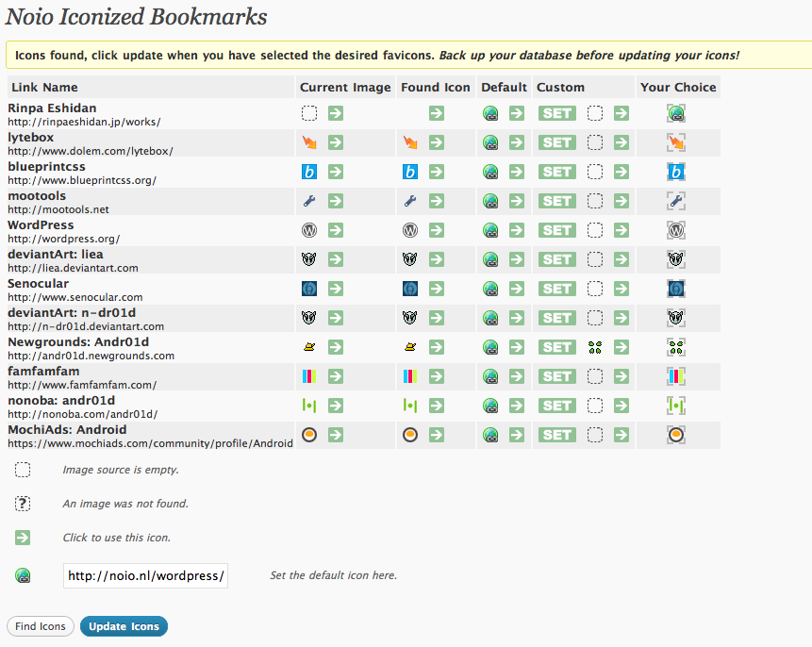This screenshot has width=812, height=647.
Task: Use default globe arrow for Senocular
Action: 517,289
